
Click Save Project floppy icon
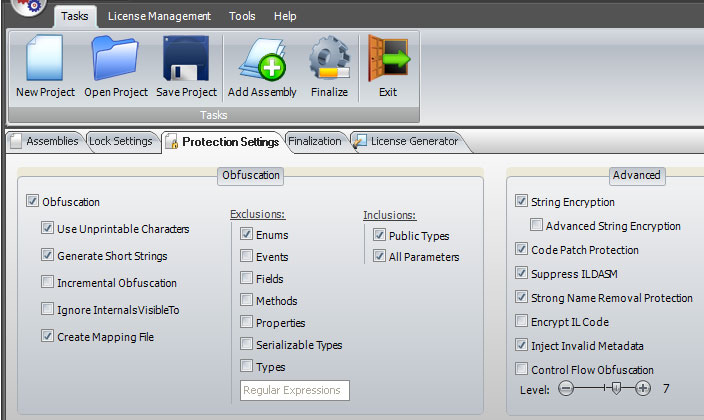[x=186, y=58]
